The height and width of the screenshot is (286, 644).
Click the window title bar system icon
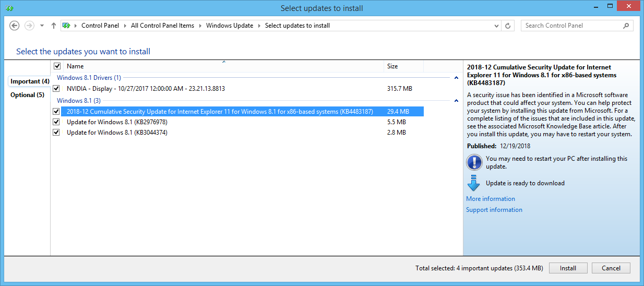click(x=9, y=8)
